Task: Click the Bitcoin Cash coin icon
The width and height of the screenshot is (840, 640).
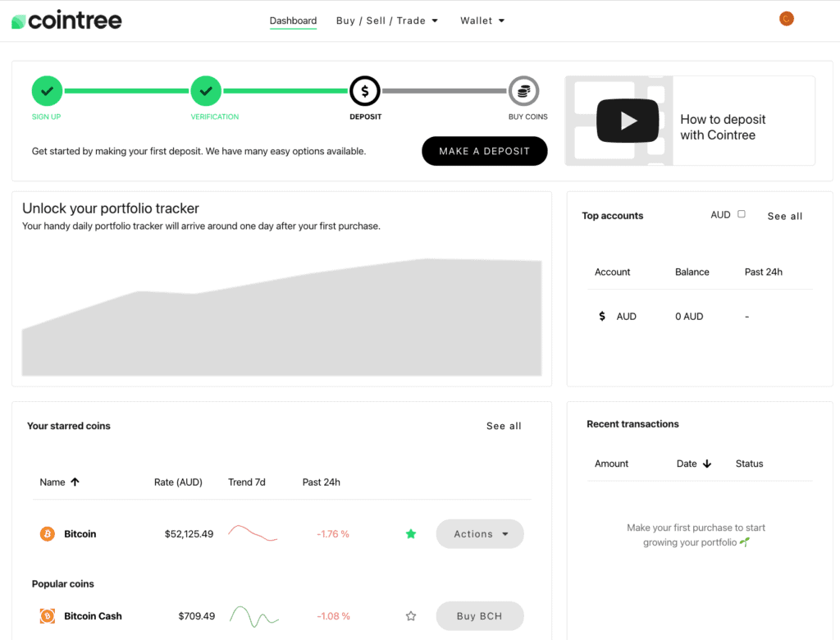Action: click(x=47, y=616)
